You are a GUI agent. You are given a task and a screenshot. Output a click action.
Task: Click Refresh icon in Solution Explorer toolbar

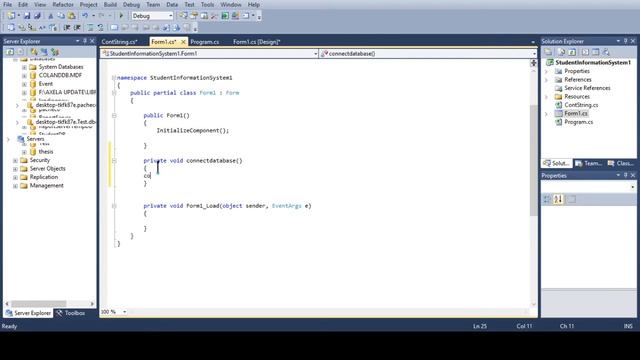[x=572, y=52]
